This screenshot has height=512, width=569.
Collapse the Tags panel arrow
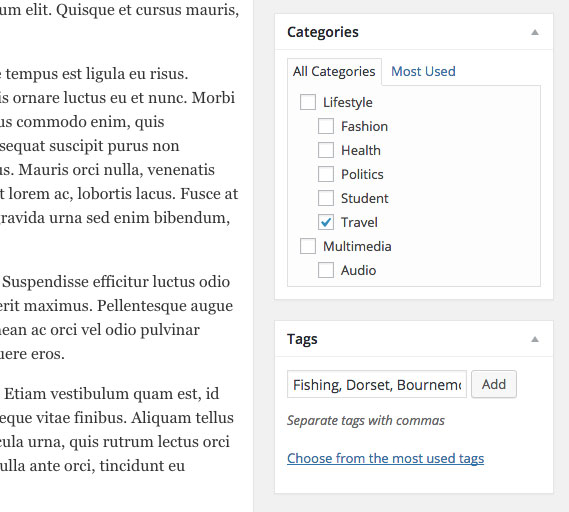tap(535, 339)
